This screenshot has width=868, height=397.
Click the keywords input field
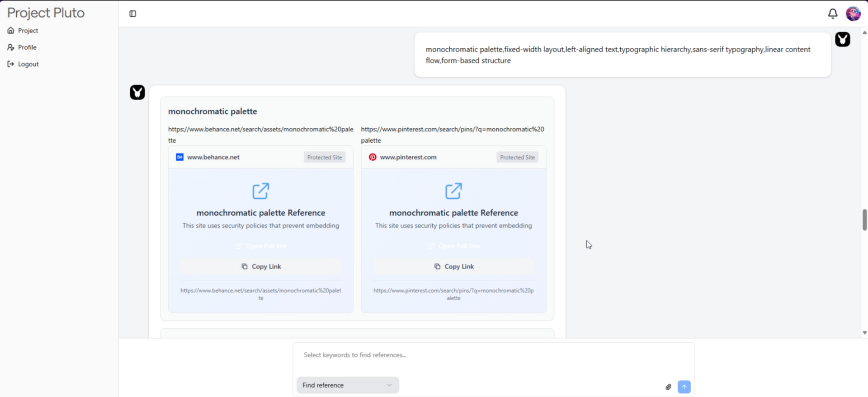[x=493, y=355]
